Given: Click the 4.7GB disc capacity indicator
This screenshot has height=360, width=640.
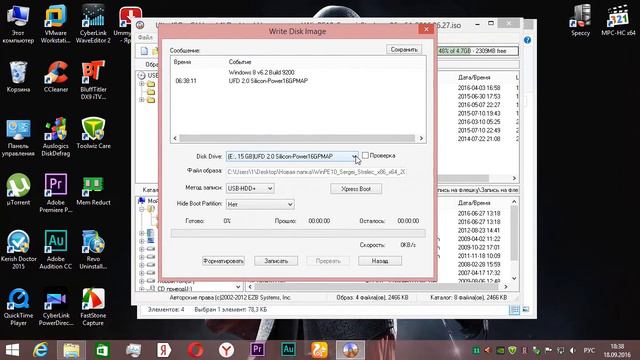Looking at the screenshot, I should [x=478, y=51].
